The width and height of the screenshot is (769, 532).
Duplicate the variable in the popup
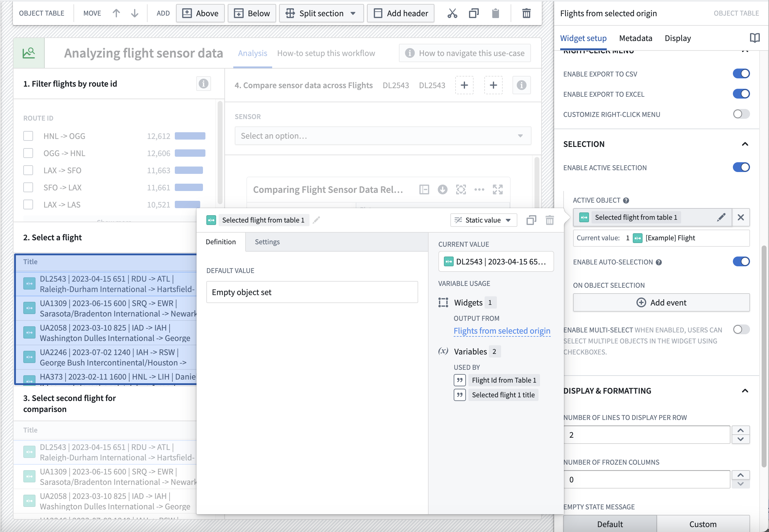pyautogui.click(x=531, y=220)
